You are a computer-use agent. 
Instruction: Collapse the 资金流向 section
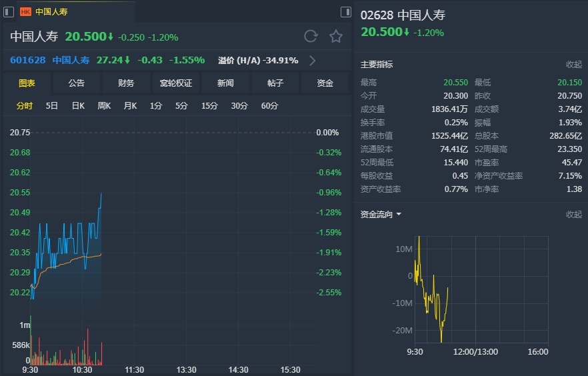[x=573, y=215]
